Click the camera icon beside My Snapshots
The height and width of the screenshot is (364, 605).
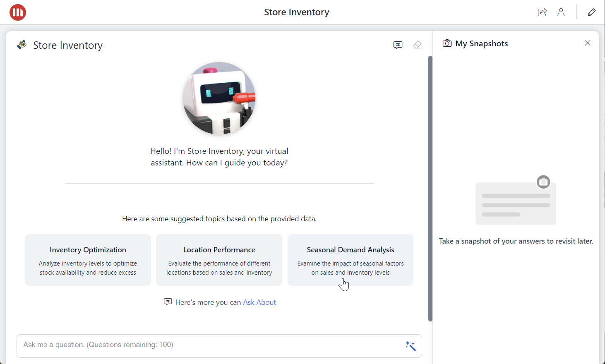click(x=447, y=43)
